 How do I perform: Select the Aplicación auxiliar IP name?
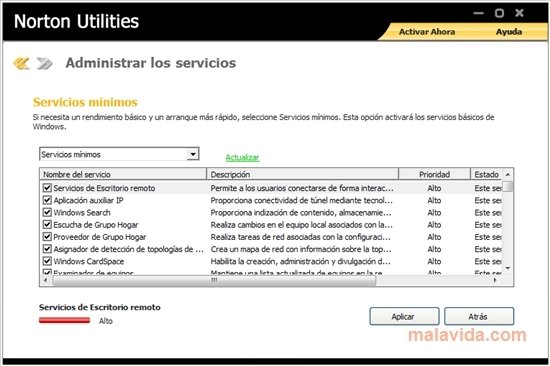[88, 200]
